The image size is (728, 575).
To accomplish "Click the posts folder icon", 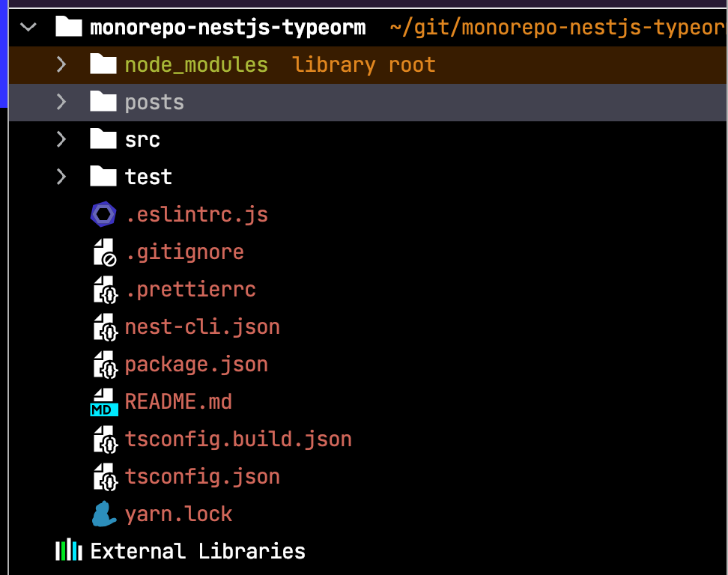I will click(x=103, y=101).
